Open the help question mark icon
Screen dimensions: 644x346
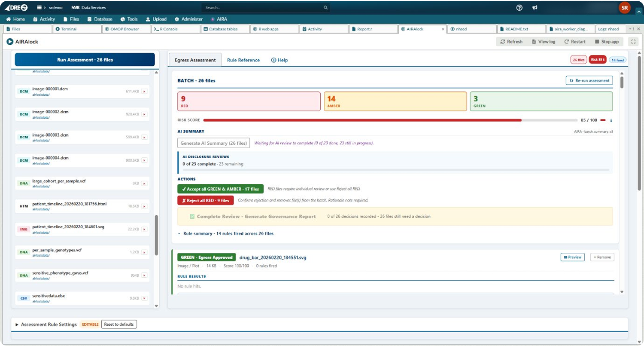[x=519, y=7]
